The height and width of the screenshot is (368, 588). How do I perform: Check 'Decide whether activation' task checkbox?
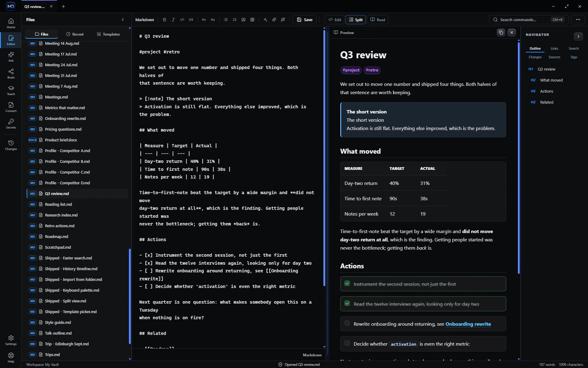pyautogui.click(x=347, y=343)
